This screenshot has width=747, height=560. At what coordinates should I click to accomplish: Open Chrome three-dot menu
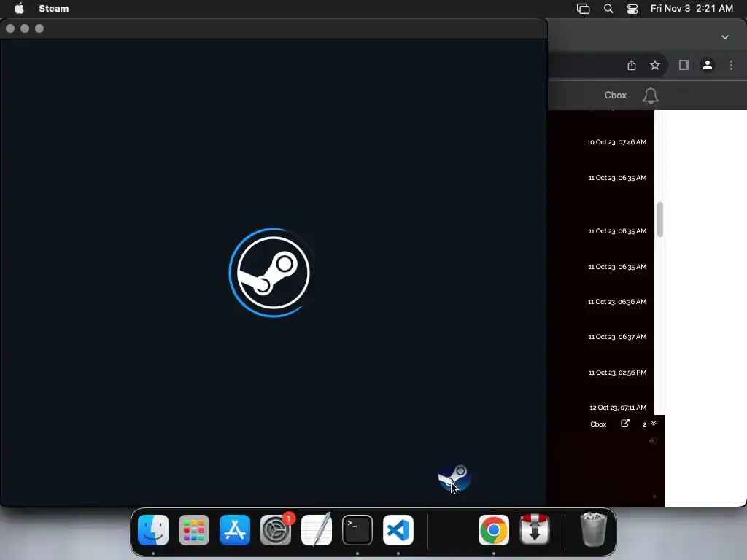pos(731,65)
